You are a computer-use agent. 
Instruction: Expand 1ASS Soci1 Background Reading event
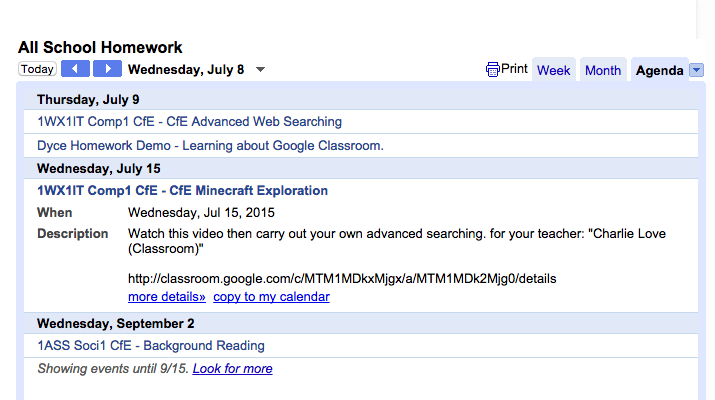[x=151, y=346]
